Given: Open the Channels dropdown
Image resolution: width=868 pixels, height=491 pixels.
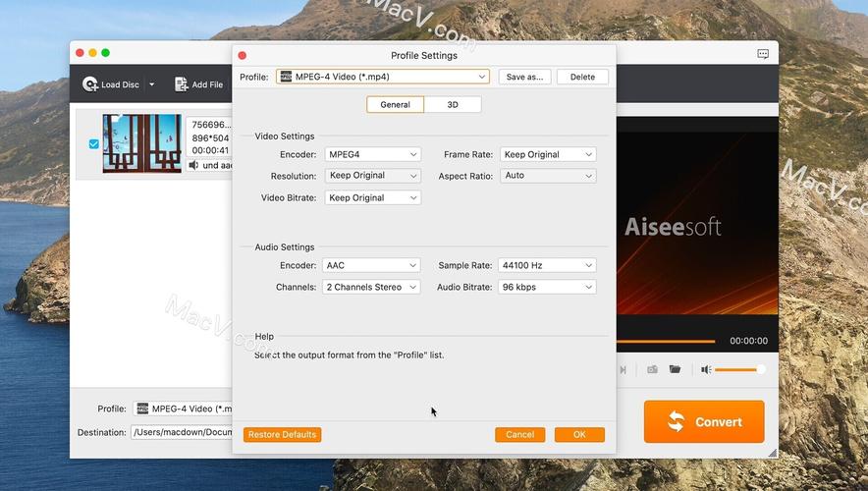Looking at the screenshot, I should pyautogui.click(x=371, y=287).
